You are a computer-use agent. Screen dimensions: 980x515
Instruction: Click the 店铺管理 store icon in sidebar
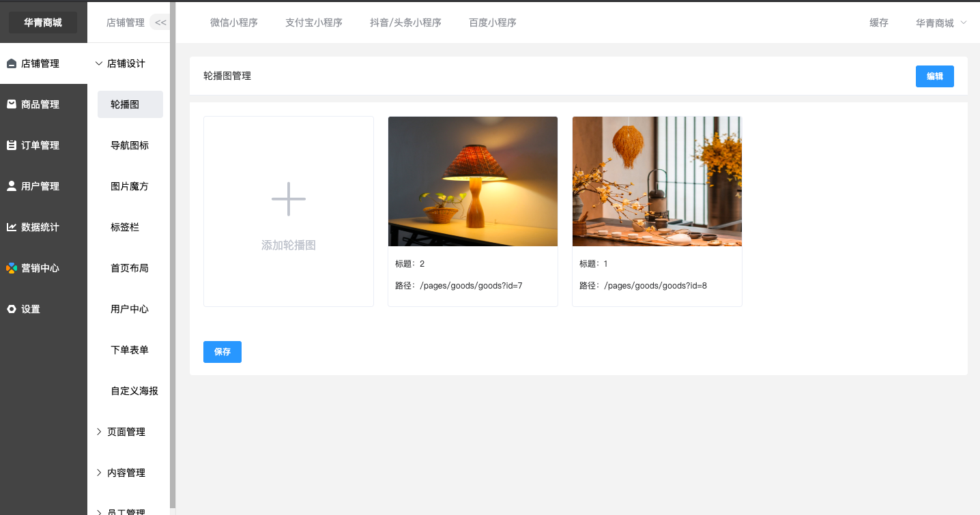[x=12, y=63]
